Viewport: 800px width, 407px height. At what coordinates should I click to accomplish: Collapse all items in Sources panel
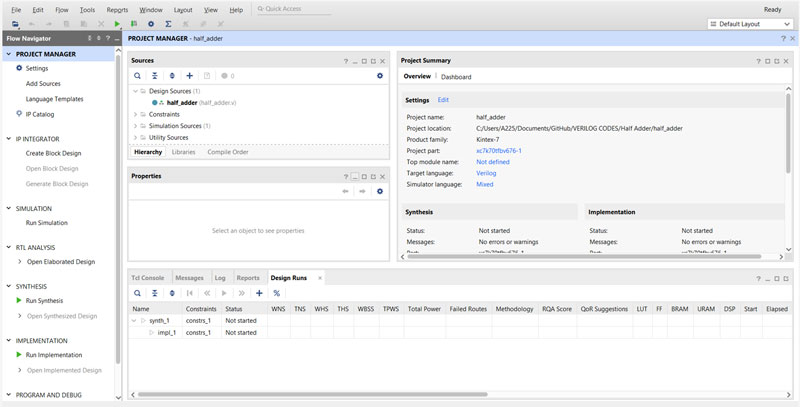pyautogui.click(x=155, y=75)
